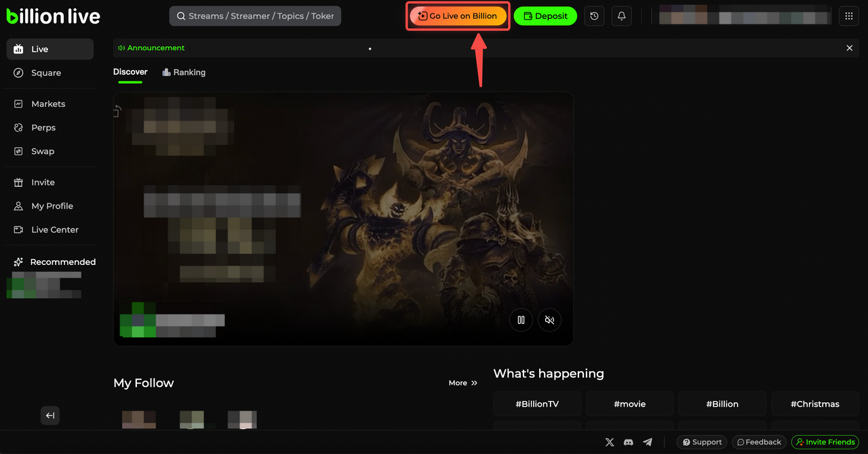Viewport: 868px width, 454px height.
Task: Open the X (Twitter) social icon
Action: click(610, 442)
